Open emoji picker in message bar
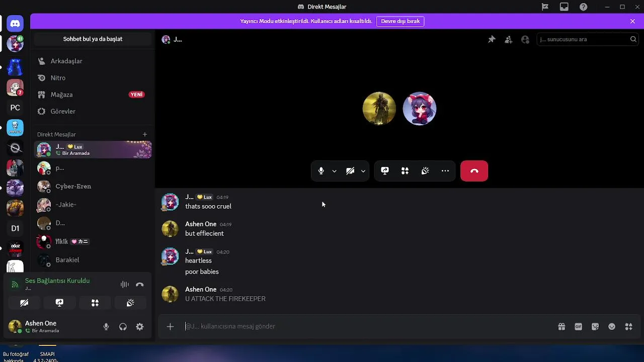This screenshot has height=362, width=644. 612,326
